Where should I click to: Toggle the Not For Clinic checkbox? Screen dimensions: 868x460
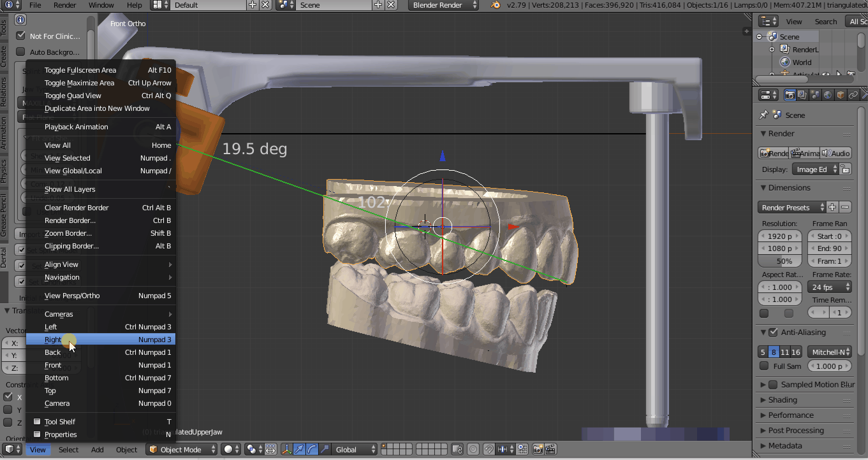pos(20,36)
